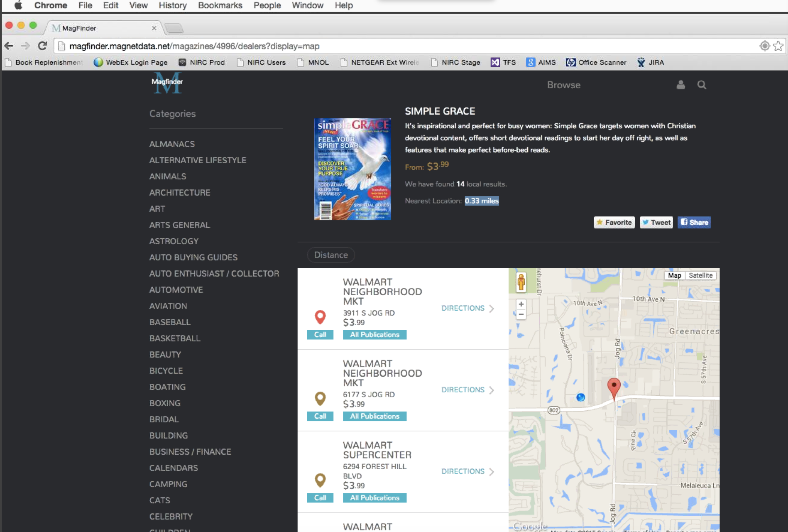Select the Map view toggle
788x532 pixels.
tap(674, 275)
